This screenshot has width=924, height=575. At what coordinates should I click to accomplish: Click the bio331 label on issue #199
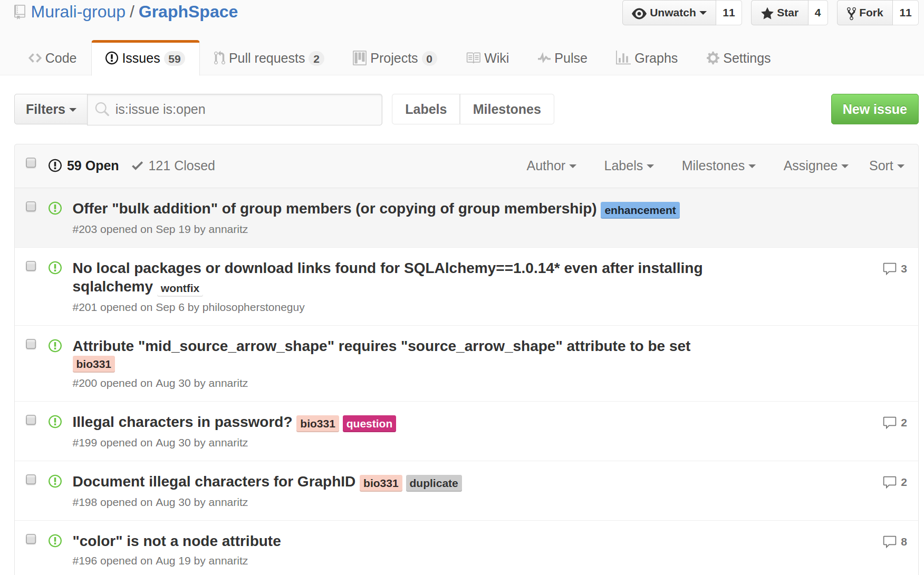(317, 424)
